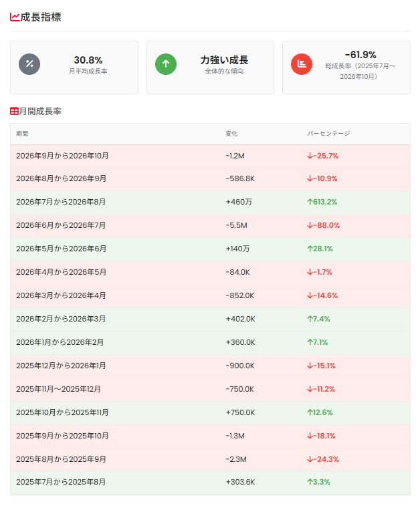This screenshot has height=514, width=420.
Task: Click the 月間成長率 section heading
Action: [x=40, y=112]
